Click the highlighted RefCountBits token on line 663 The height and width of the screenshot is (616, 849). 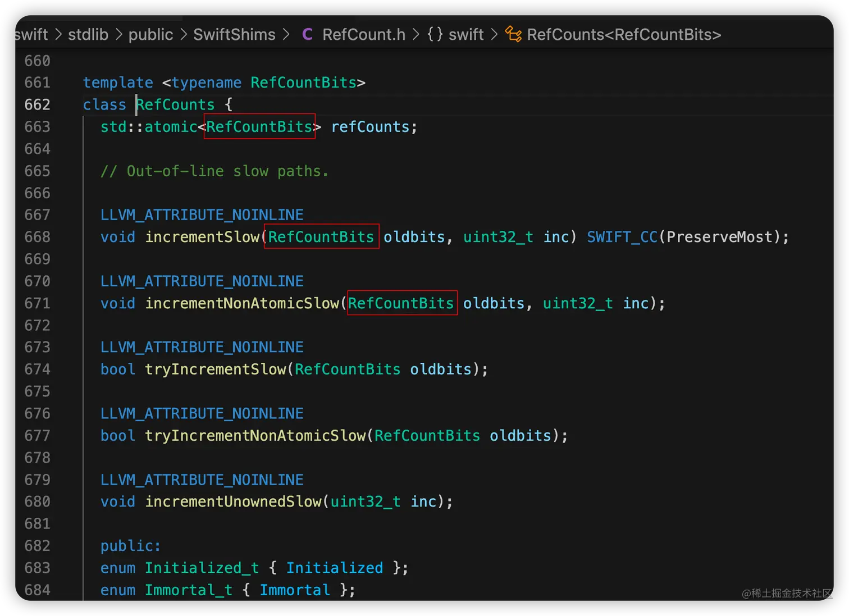[x=259, y=127]
